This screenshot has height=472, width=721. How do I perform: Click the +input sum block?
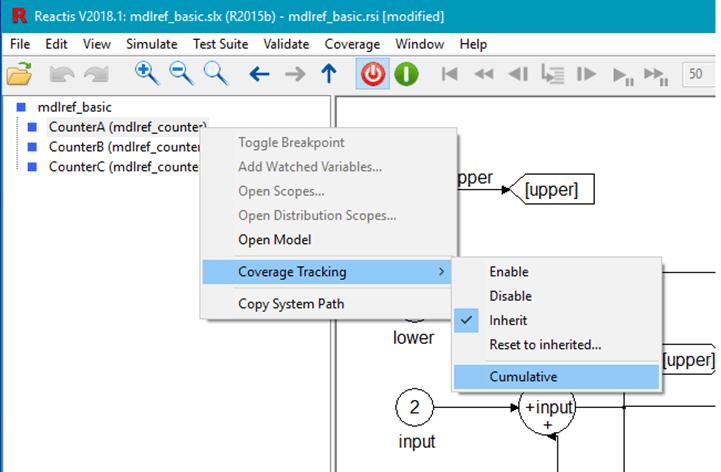[x=548, y=410]
